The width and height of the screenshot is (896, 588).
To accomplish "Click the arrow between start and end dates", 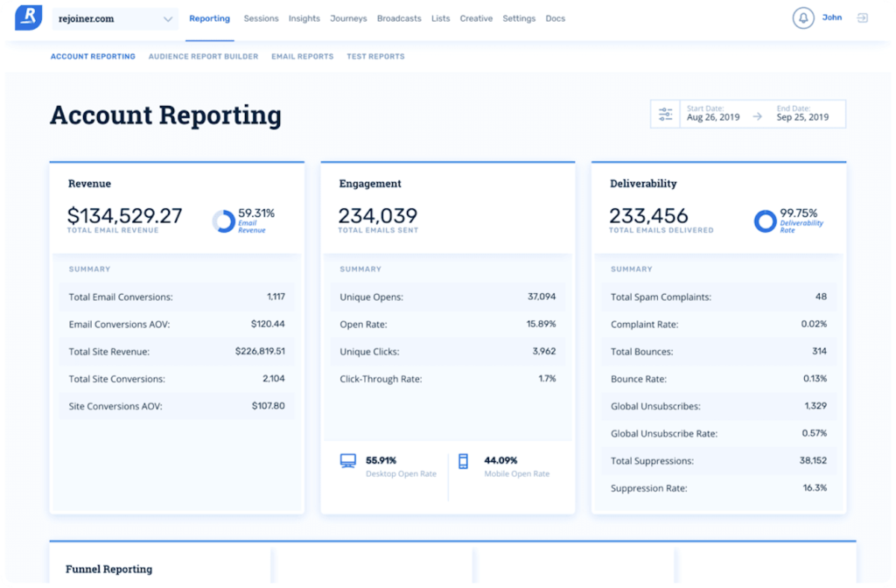I will coord(758,116).
